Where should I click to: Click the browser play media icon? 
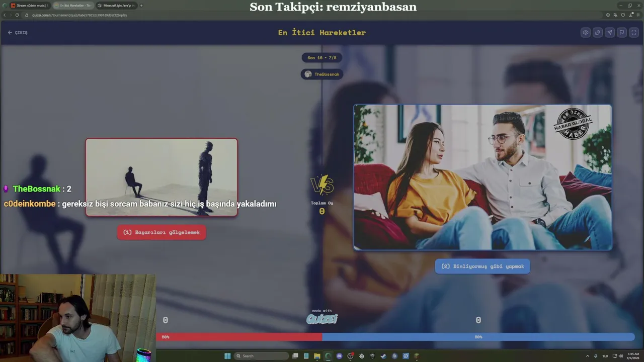click(x=608, y=15)
